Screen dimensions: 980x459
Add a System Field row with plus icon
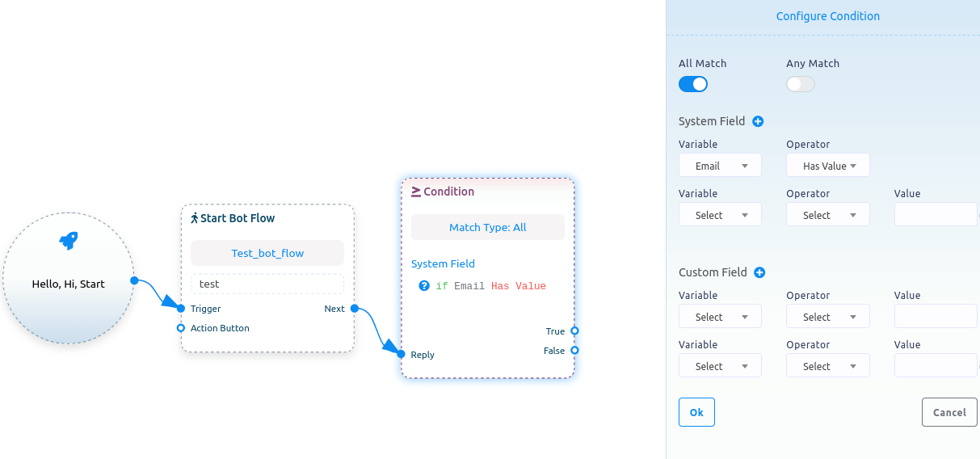pos(758,121)
